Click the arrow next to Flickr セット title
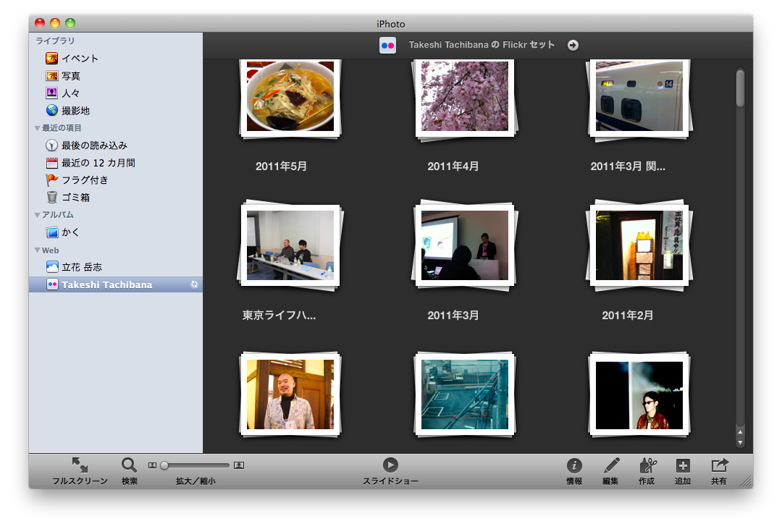Screen dimensions: 782x532 click(573, 46)
